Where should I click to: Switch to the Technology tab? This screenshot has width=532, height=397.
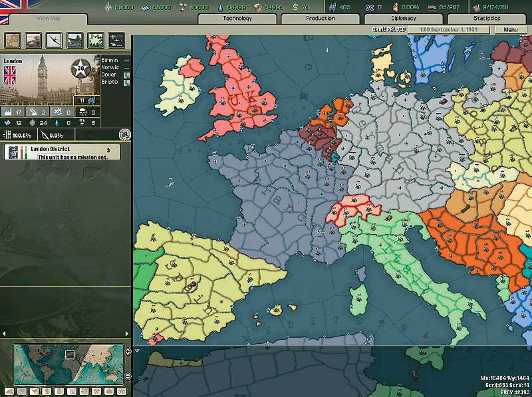click(x=237, y=19)
